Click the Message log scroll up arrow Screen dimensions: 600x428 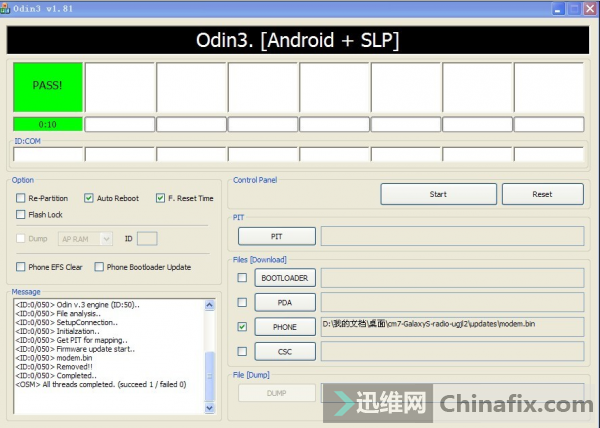[x=210, y=305]
